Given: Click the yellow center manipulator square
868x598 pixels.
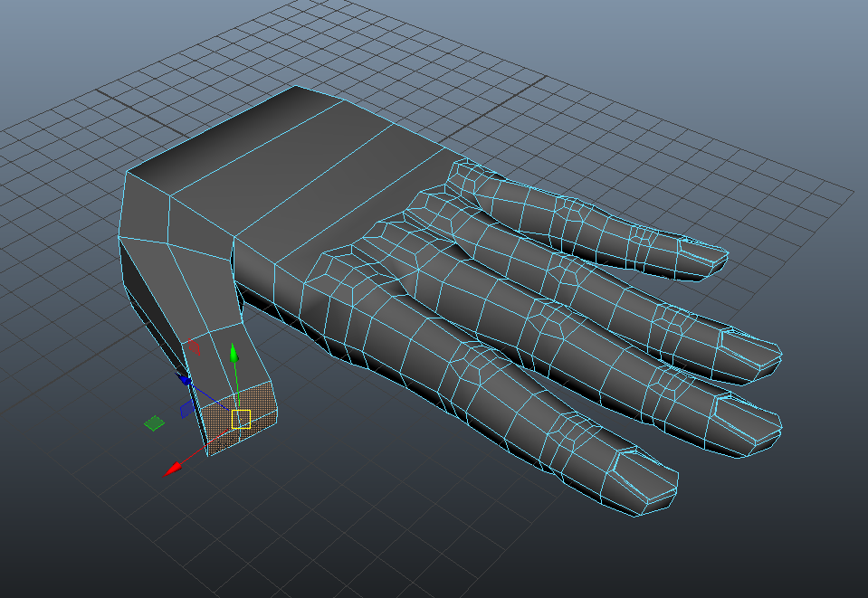Looking at the screenshot, I should 241,419.
